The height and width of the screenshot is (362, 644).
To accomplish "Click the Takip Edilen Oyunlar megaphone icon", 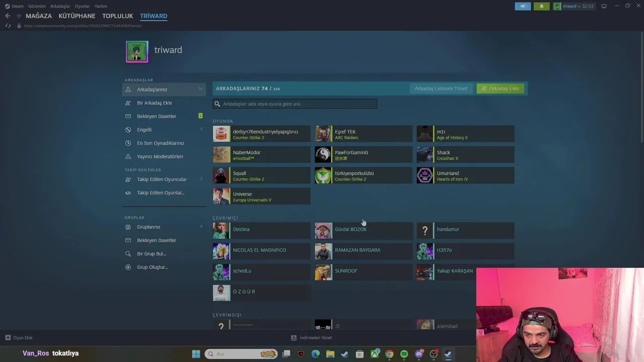I will click(128, 193).
